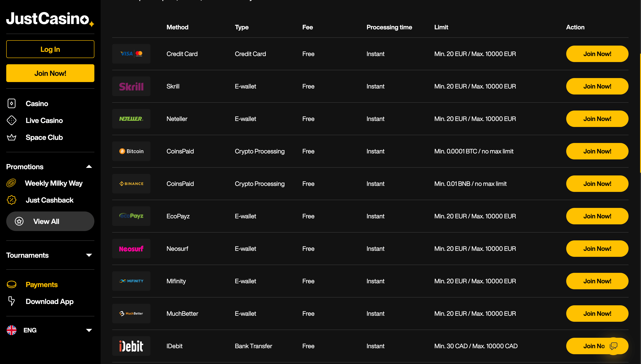Open the live chat support bubble
Viewport: 641px width, 364px height.
pyautogui.click(x=613, y=346)
